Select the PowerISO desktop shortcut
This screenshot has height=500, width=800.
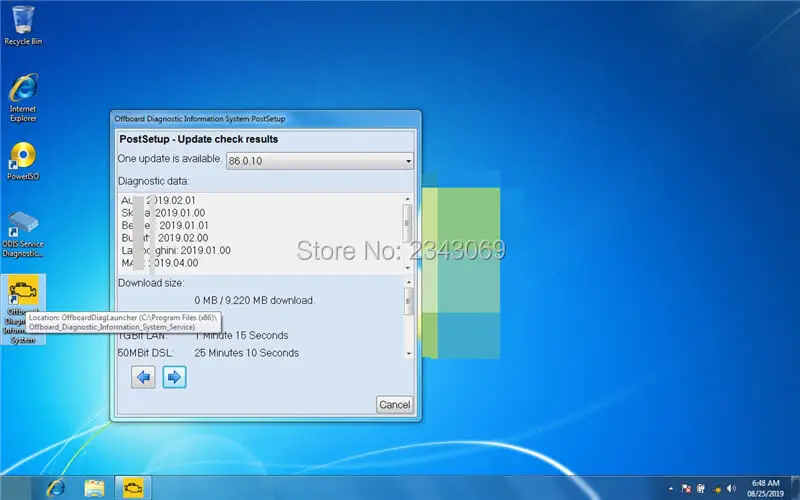coord(23,161)
